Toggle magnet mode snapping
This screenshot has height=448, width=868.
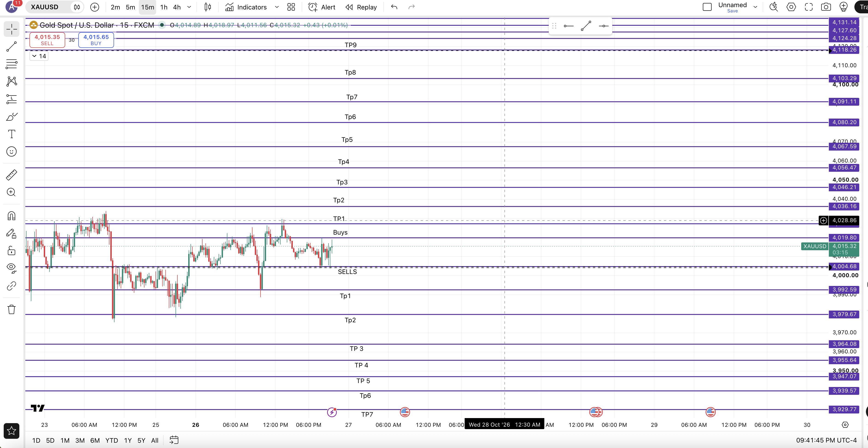point(12,216)
